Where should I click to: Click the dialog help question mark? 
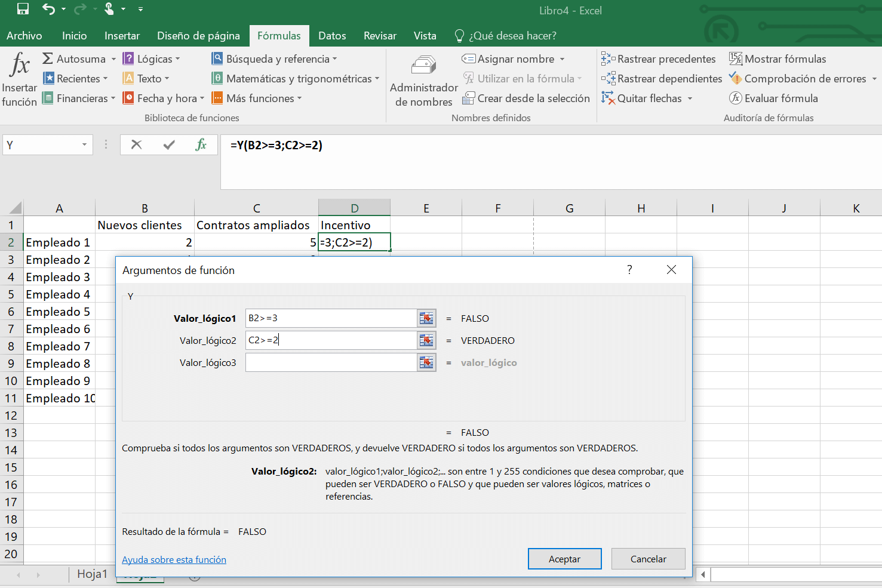(629, 270)
